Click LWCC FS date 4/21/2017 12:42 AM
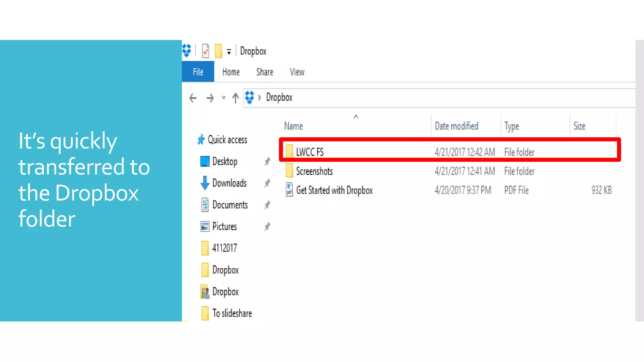Screen dimensions: 644x362 point(465,152)
